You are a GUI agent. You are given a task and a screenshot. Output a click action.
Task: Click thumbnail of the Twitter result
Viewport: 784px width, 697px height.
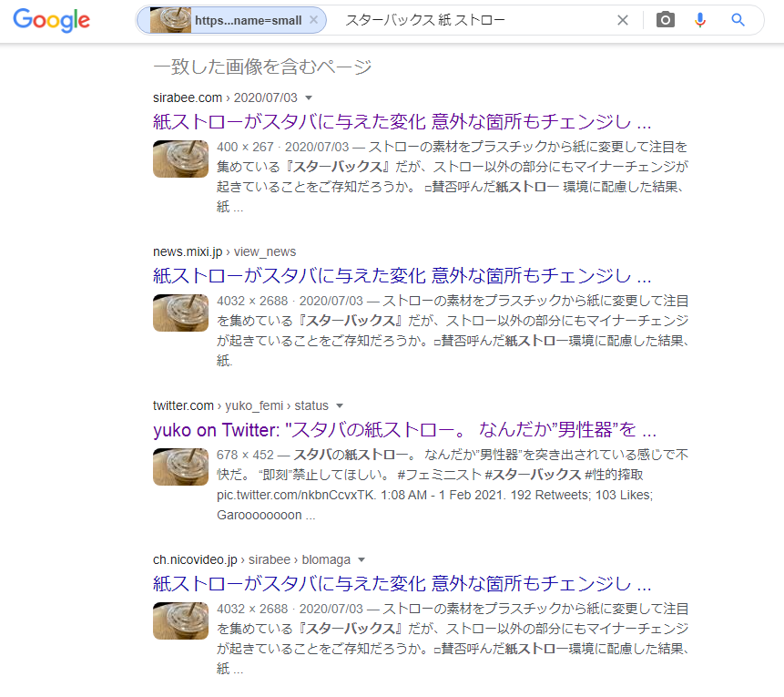click(x=180, y=467)
